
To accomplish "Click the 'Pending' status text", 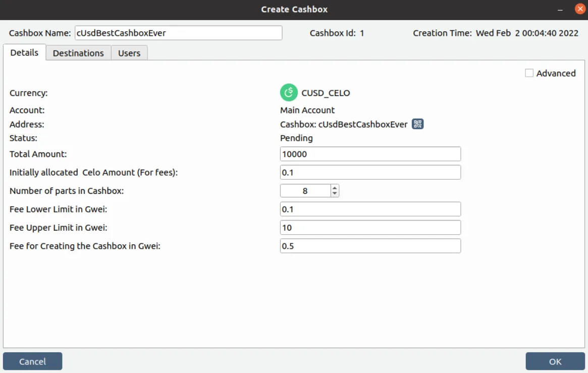I will 296,138.
